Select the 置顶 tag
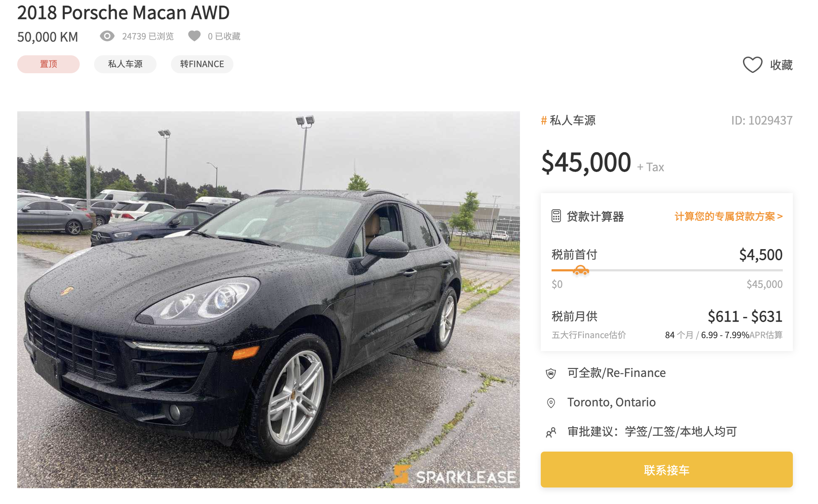This screenshot has width=818, height=504. [48, 64]
